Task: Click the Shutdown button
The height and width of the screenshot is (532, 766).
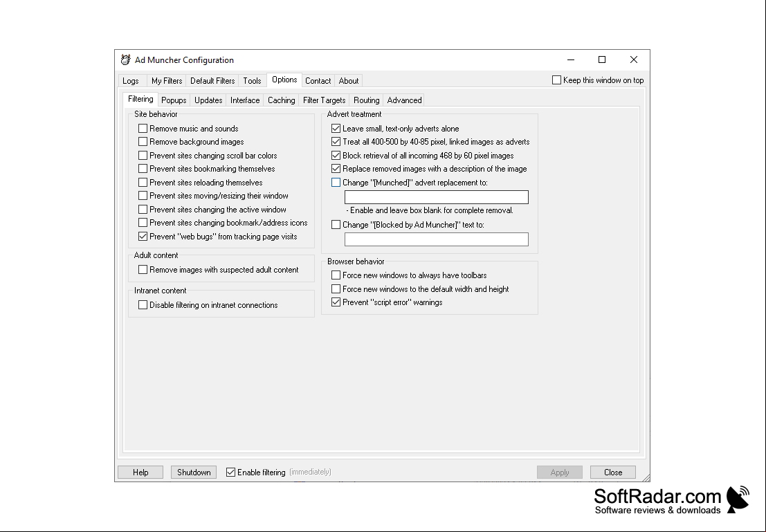Action: click(x=194, y=473)
